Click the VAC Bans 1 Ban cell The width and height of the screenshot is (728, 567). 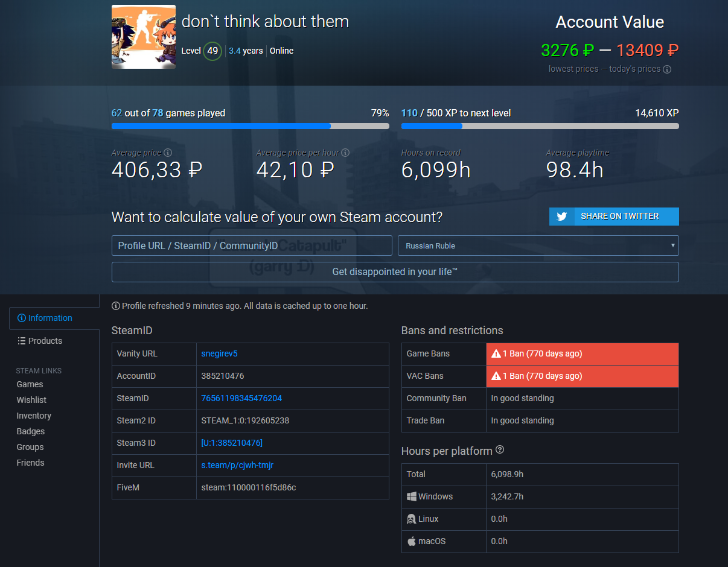coord(583,376)
